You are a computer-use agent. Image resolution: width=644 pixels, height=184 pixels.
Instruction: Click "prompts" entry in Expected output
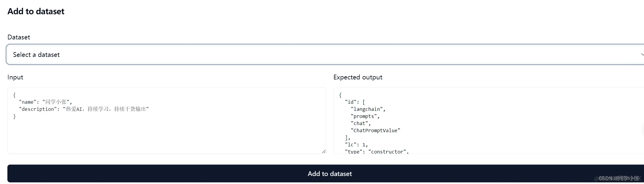365,116
